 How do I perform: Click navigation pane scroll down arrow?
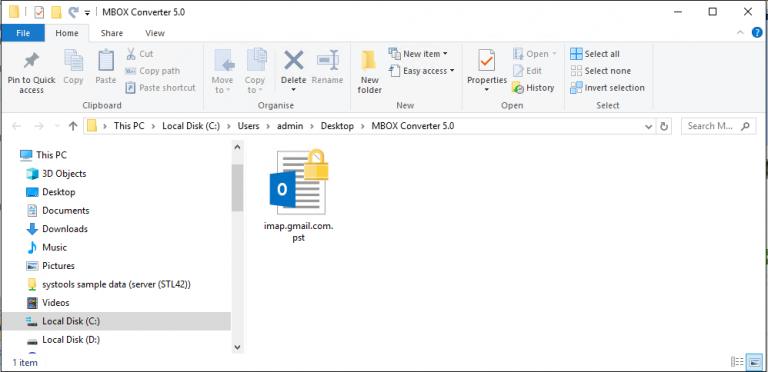237,347
